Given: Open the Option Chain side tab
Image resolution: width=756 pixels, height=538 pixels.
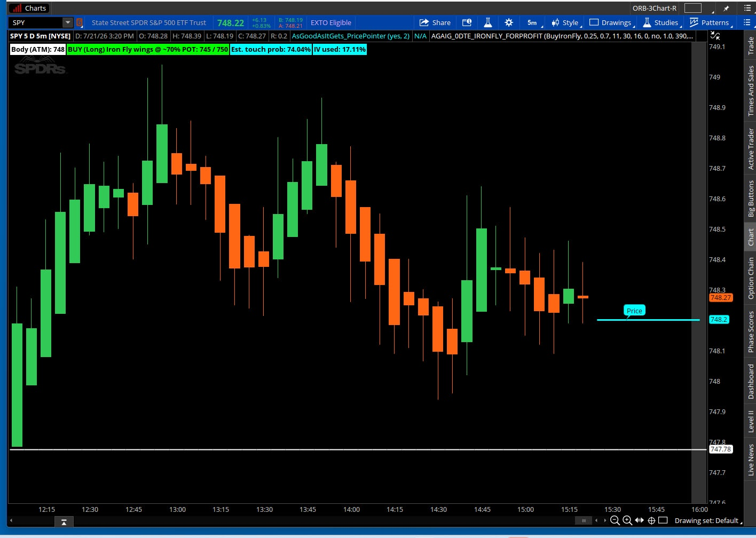Looking at the screenshot, I should [x=751, y=279].
